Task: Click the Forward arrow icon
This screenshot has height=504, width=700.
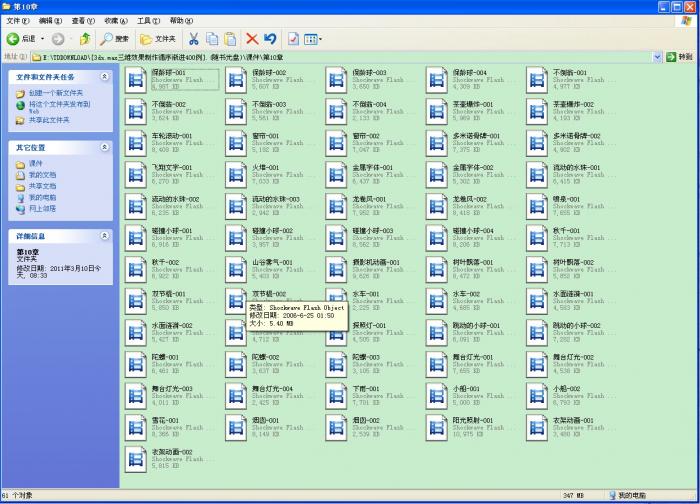Action: [58, 39]
